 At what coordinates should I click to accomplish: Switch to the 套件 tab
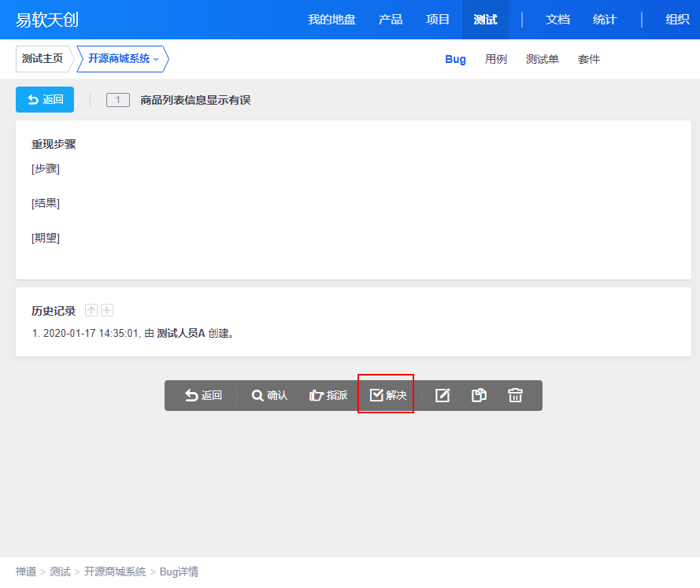(589, 59)
